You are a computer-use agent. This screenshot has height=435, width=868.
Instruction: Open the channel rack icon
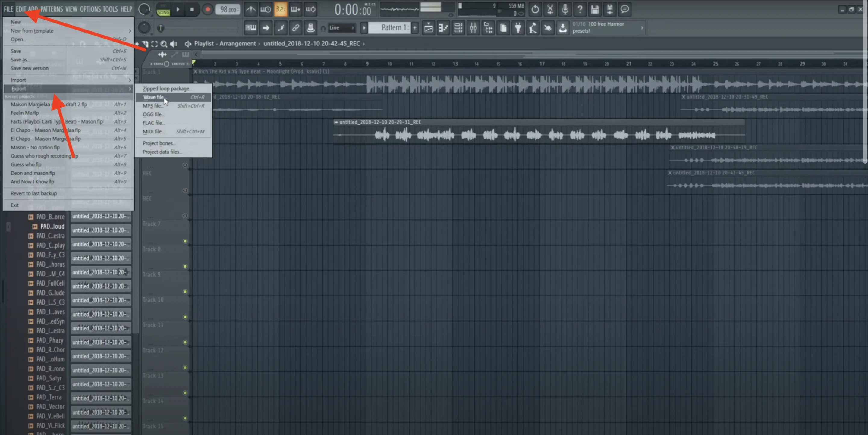point(458,28)
